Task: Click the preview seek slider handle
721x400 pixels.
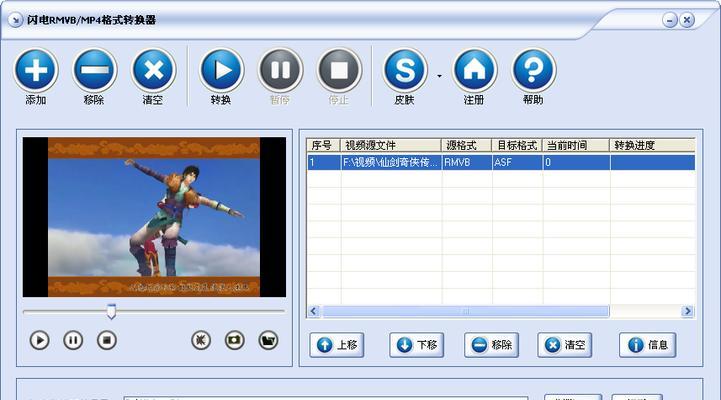Action: pyautogui.click(x=111, y=311)
